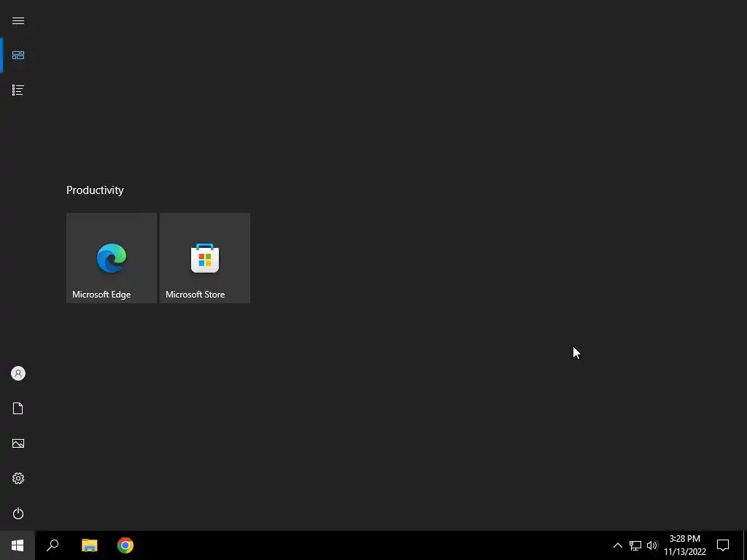747x560 pixels.
Task: Open the Microsoft Store tile
Action: [x=205, y=258]
